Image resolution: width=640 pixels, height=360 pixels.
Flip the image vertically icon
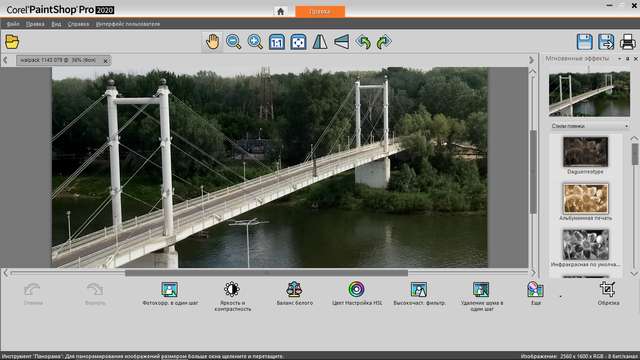[342, 42]
